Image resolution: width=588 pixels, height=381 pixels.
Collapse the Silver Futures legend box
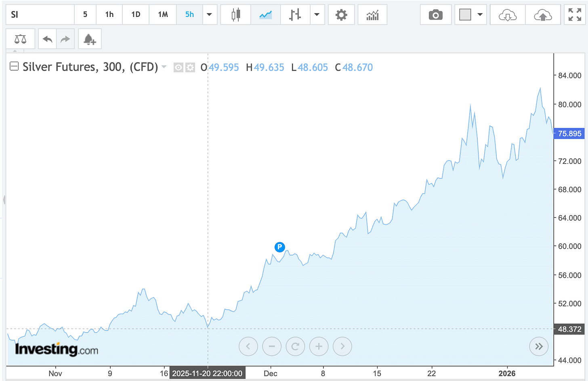coord(14,66)
